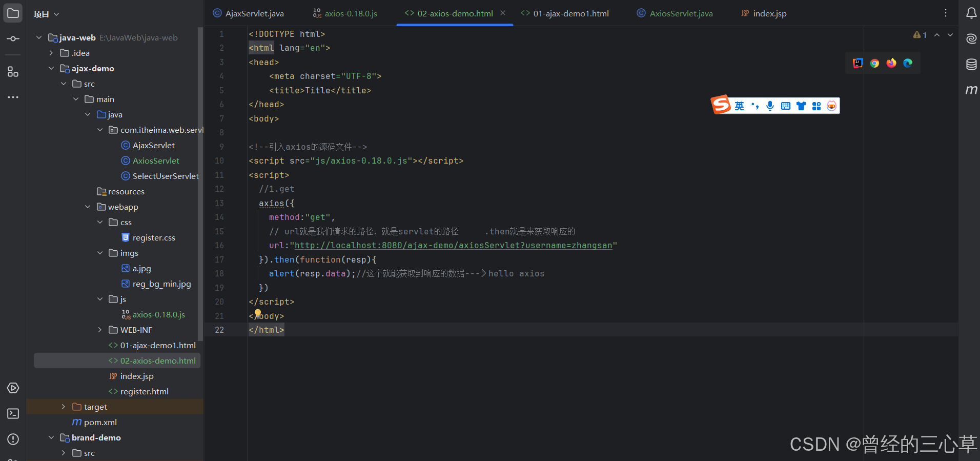
Task: Switch to AxiosServlet.java tab
Action: 675,13
